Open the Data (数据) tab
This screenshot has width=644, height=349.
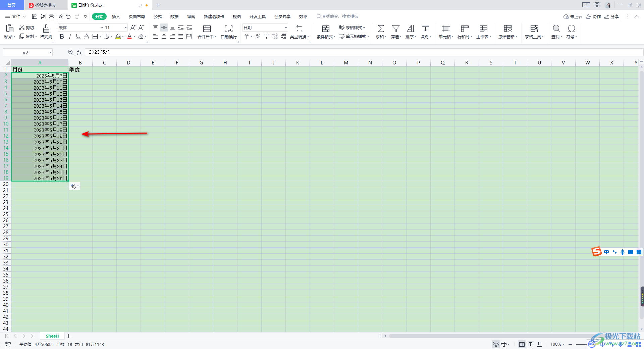(x=174, y=16)
